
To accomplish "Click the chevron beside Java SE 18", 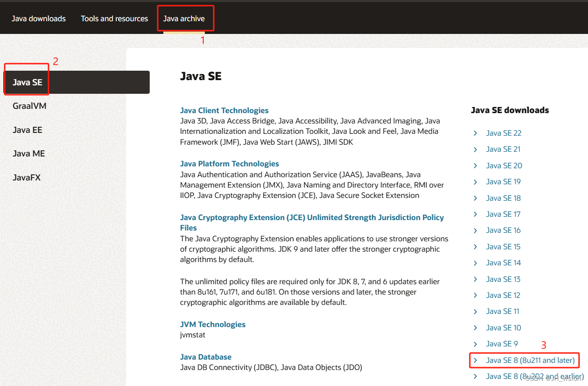I will tap(475, 198).
